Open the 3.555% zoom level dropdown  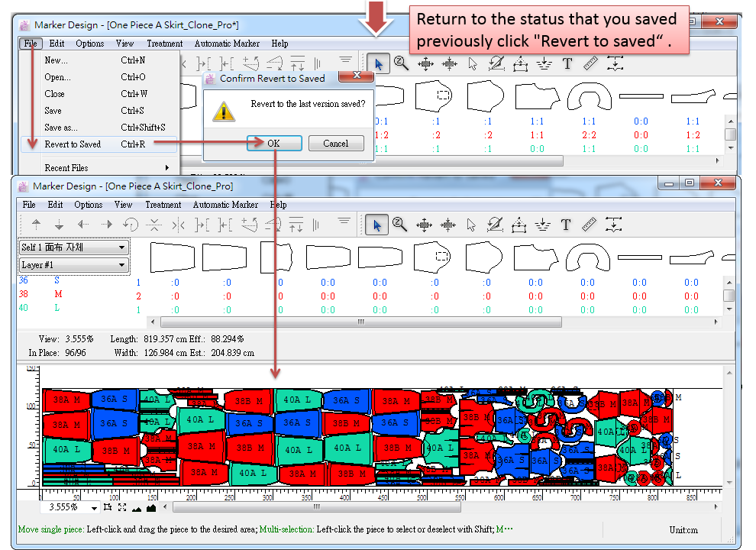coord(95,508)
